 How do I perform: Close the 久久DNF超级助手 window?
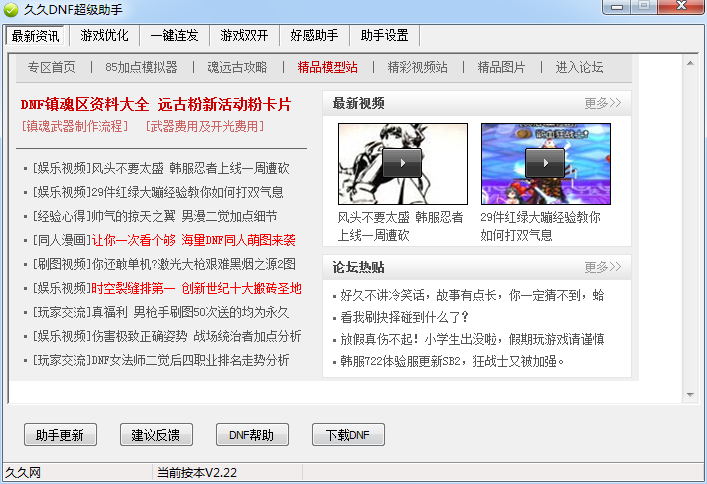[x=681, y=6]
